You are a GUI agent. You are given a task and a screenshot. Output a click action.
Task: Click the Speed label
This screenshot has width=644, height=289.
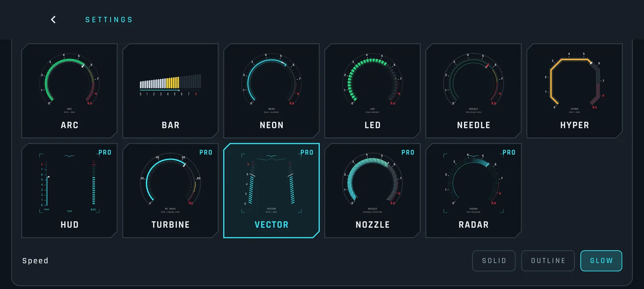[x=35, y=261]
